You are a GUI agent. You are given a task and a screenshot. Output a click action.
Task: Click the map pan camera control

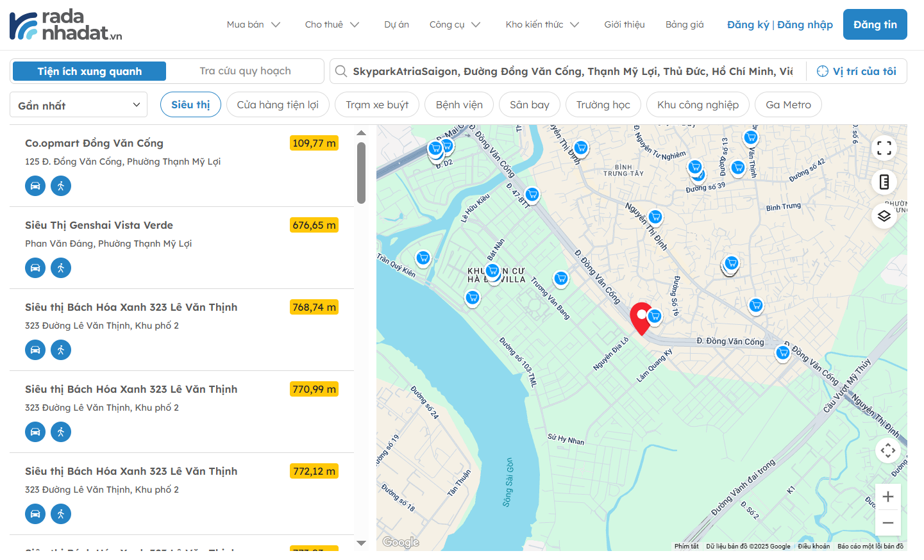(x=888, y=450)
